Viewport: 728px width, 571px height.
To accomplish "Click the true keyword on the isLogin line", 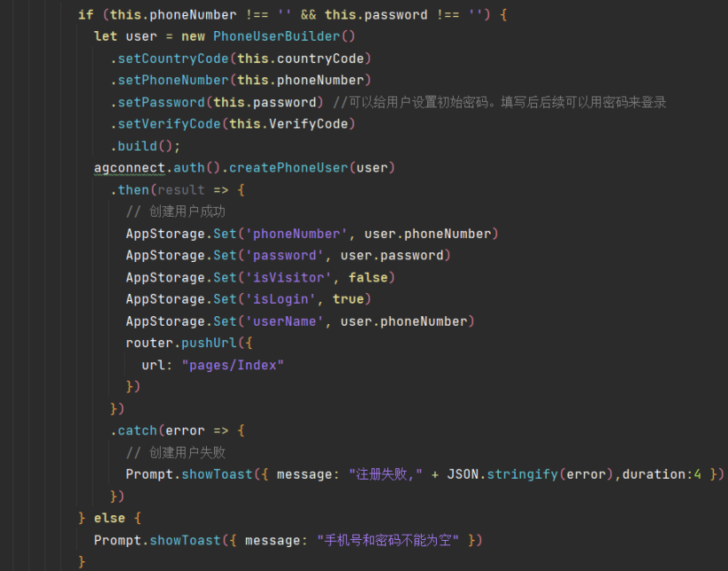I will click(x=348, y=299).
